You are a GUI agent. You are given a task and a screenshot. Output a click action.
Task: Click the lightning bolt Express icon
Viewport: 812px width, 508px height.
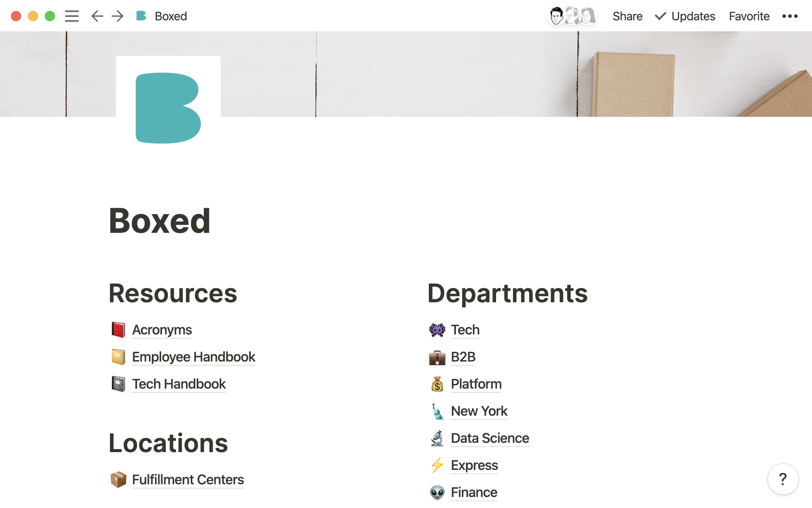[437, 465]
